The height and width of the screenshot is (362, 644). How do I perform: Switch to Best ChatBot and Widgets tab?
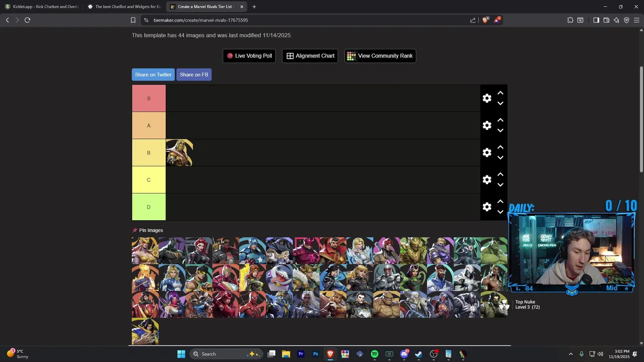[x=124, y=7]
